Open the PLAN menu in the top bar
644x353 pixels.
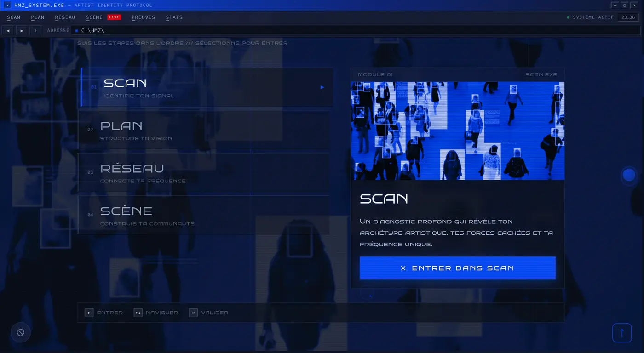[38, 17]
